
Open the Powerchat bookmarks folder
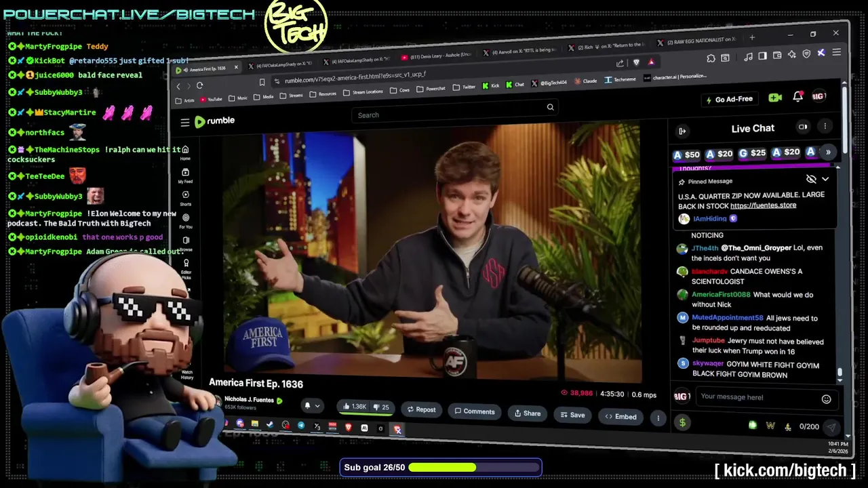coord(431,89)
